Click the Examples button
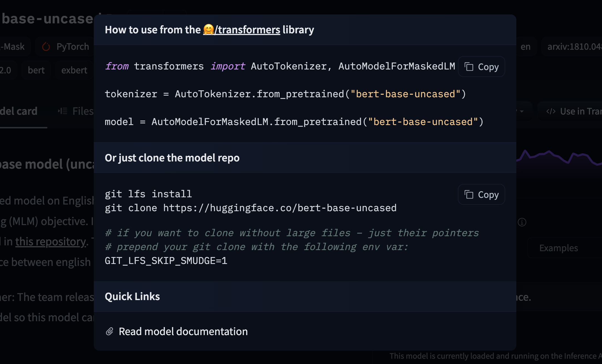 coord(558,248)
